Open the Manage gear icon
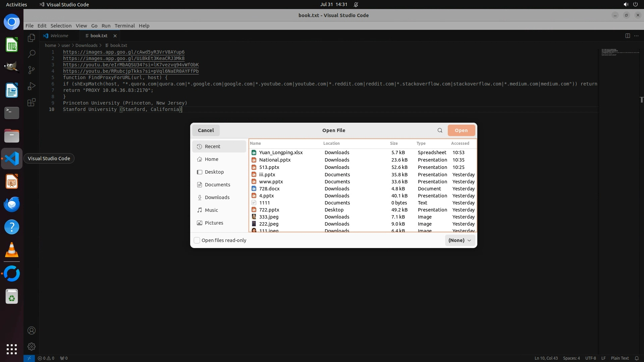The image size is (644, 362). point(32,346)
